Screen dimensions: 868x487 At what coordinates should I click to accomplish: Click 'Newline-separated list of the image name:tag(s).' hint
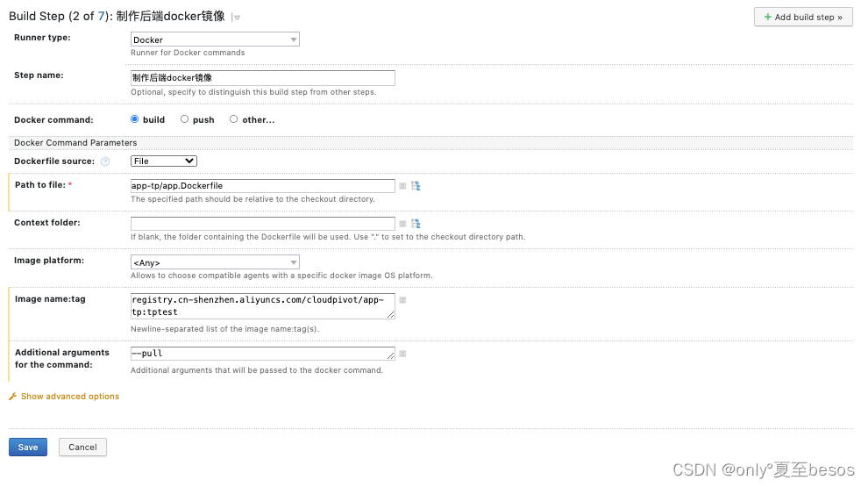click(x=224, y=329)
